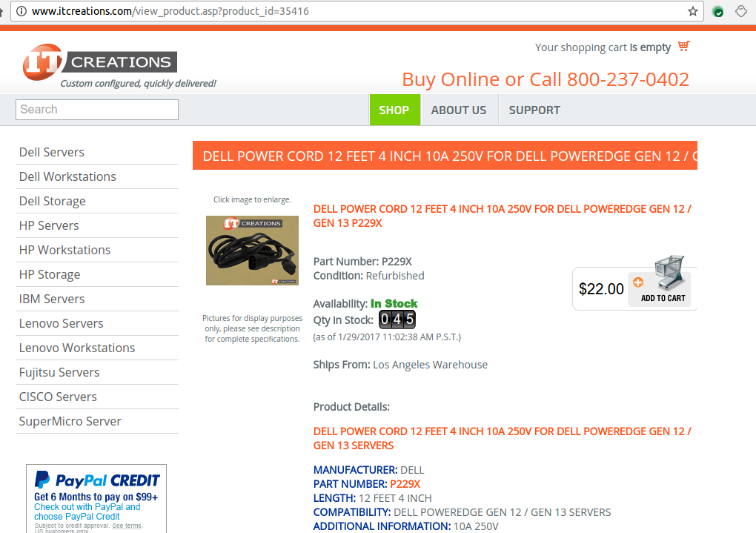The width and height of the screenshot is (756, 533).
Task: Click into the Search input field
Action: tap(97, 110)
